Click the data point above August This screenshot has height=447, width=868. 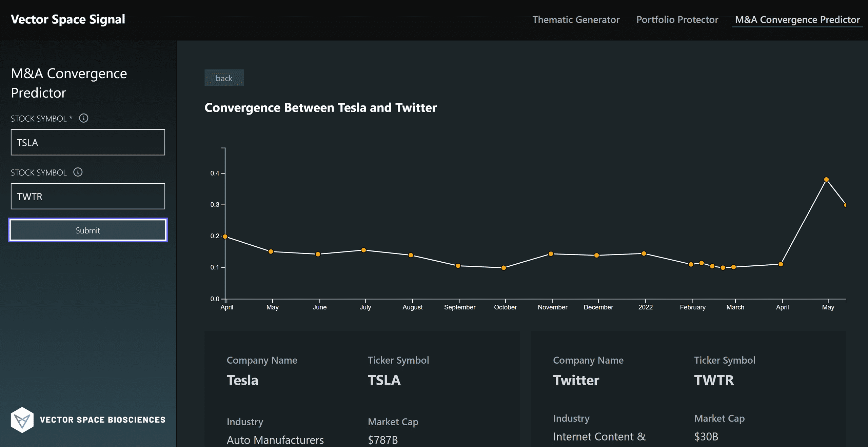[x=411, y=255]
